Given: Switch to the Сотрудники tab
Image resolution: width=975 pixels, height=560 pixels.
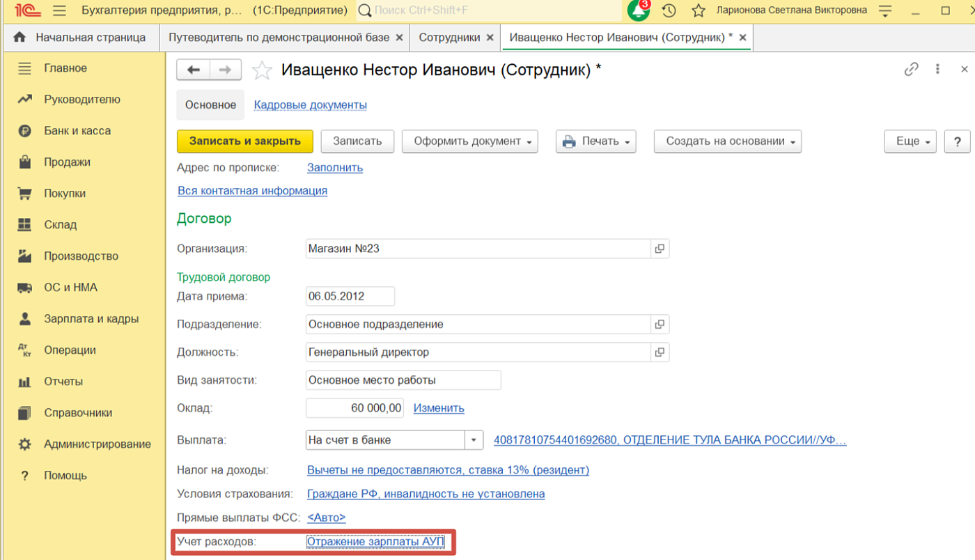Looking at the screenshot, I should [x=449, y=38].
